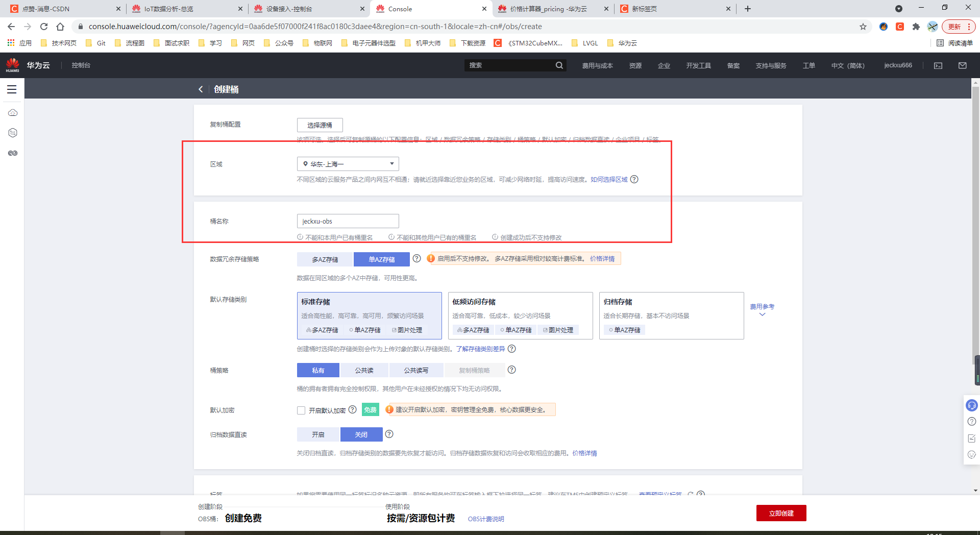Click the 桶名称 input field
Image resolution: width=980 pixels, height=535 pixels.
(x=348, y=221)
